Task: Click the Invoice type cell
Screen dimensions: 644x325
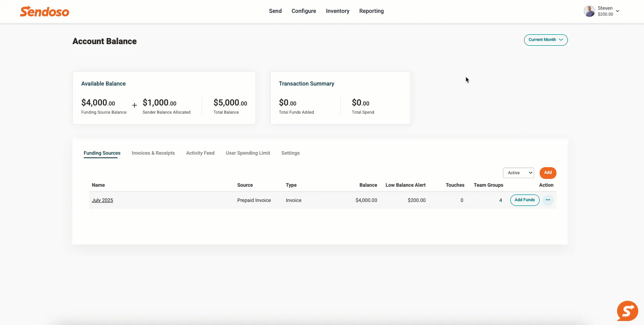Action: (293, 200)
